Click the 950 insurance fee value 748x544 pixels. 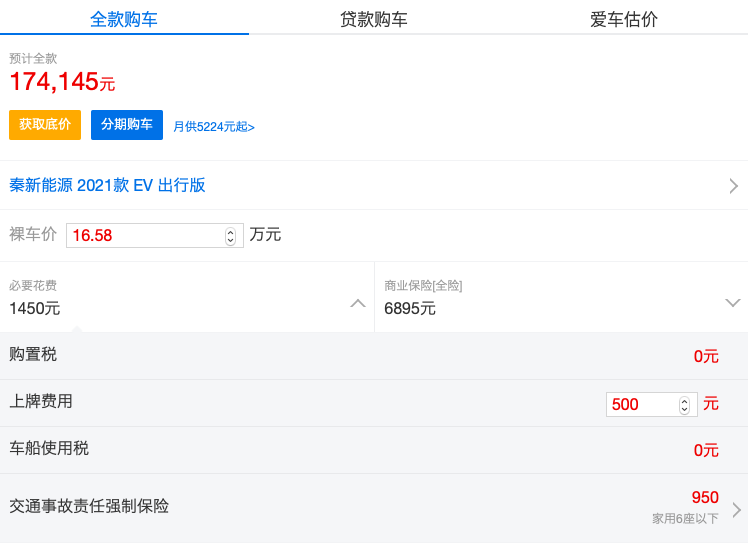point(705,497)
